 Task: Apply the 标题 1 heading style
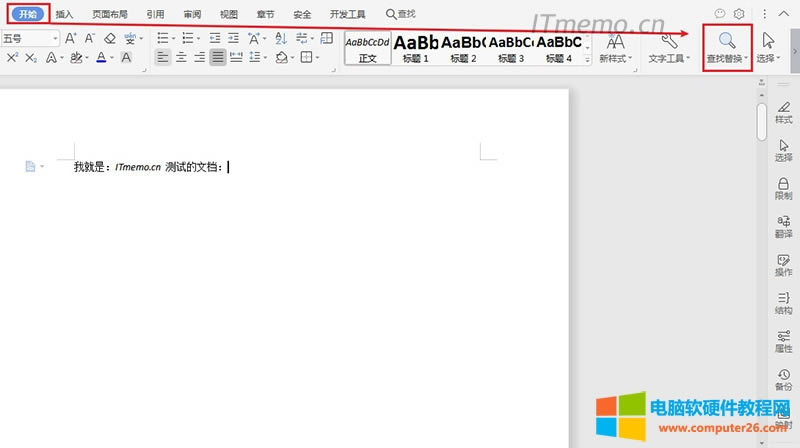[x=415, y=47]
